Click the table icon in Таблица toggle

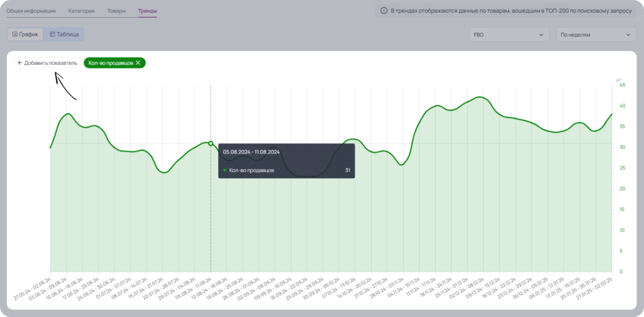(52, 35)
